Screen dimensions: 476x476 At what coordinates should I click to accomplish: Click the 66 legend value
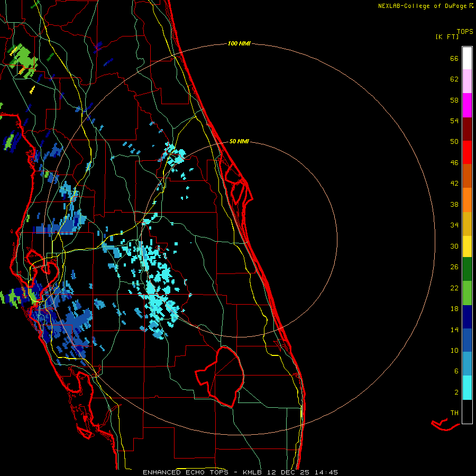pyautogui.click(x=454, y=58)
